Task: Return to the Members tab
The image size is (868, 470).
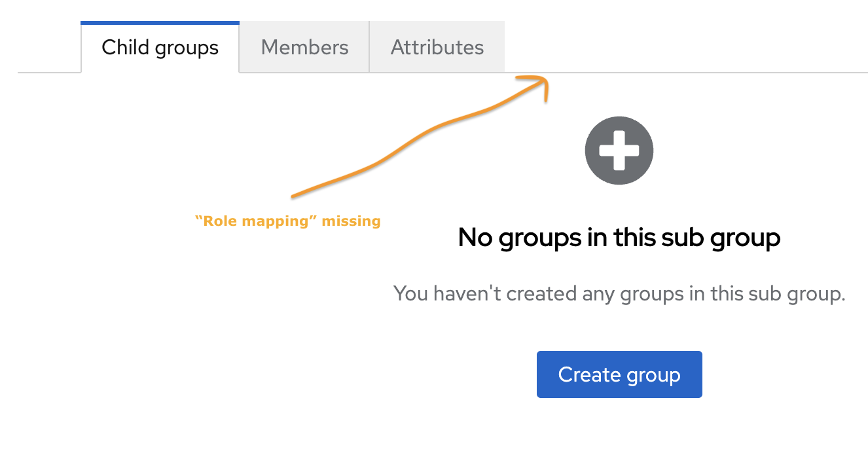Action: point(304,46)
